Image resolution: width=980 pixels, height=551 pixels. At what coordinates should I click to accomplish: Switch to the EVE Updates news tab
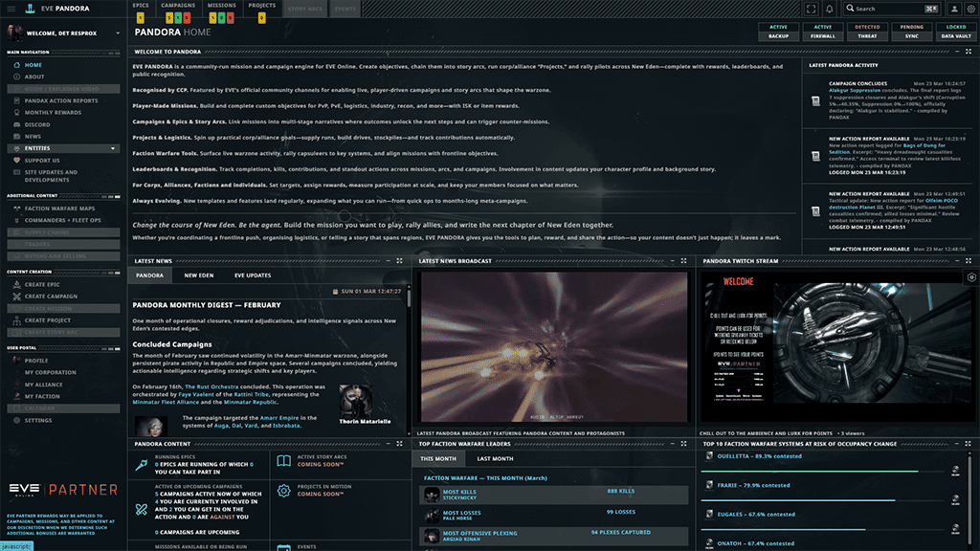[253, 275]
